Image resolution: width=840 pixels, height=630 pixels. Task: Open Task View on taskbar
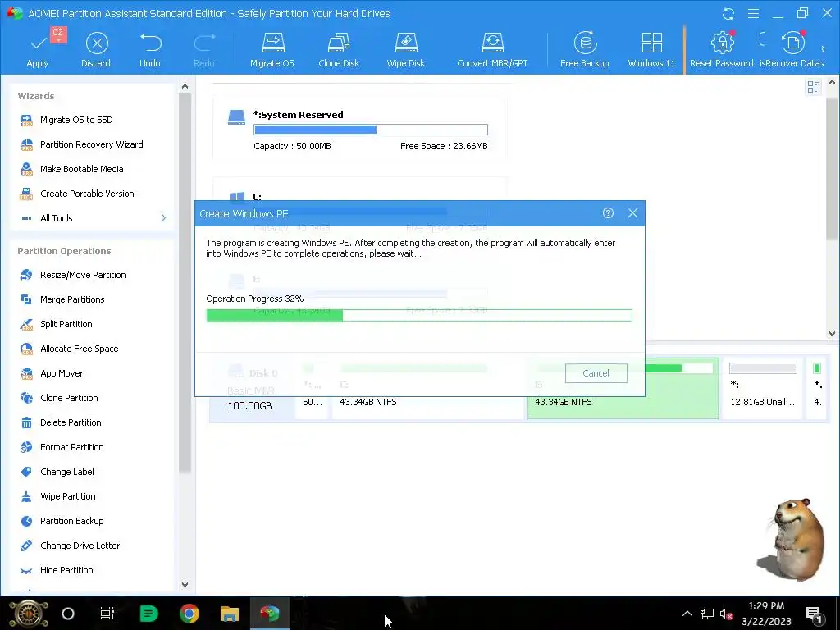[x=107, y=614]
